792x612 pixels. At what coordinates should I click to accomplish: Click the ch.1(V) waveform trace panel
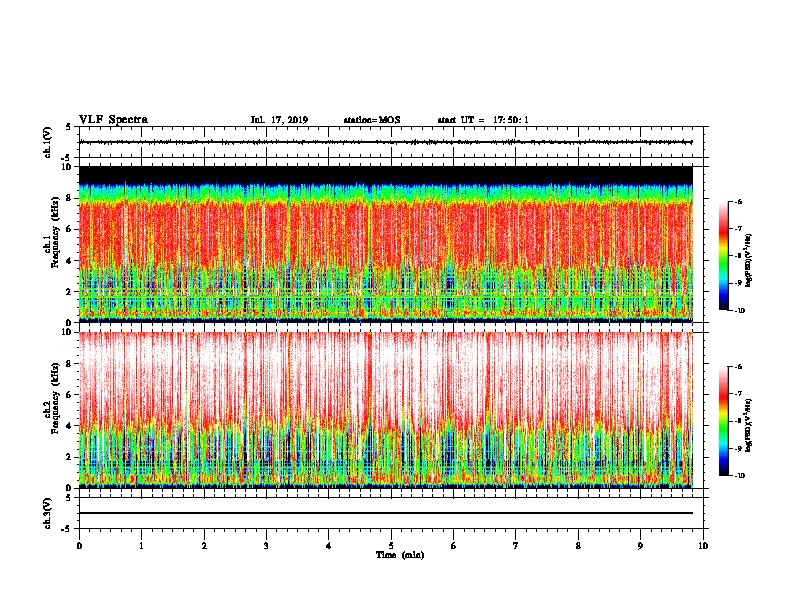click(x=391, y=142)
